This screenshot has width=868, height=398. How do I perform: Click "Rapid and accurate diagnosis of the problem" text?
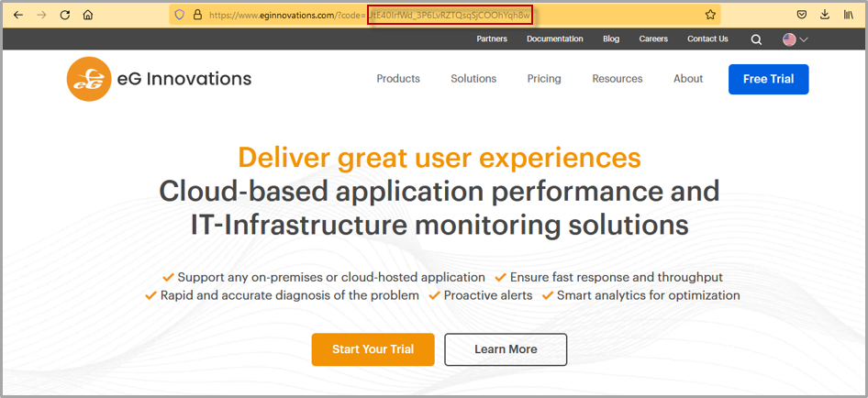click(x=290, y=295)
